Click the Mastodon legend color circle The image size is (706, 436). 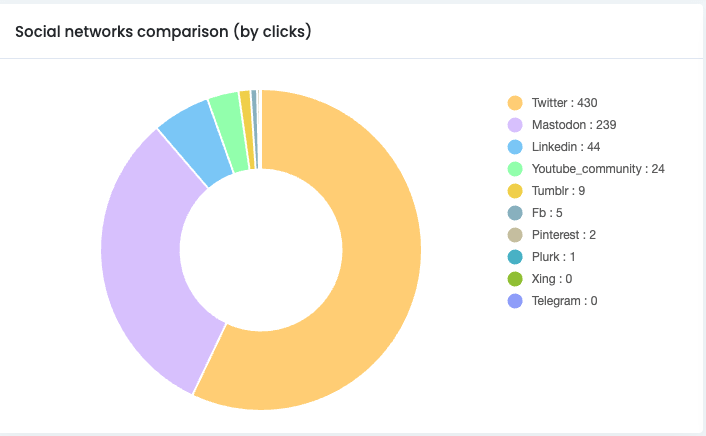coord(515,125)
